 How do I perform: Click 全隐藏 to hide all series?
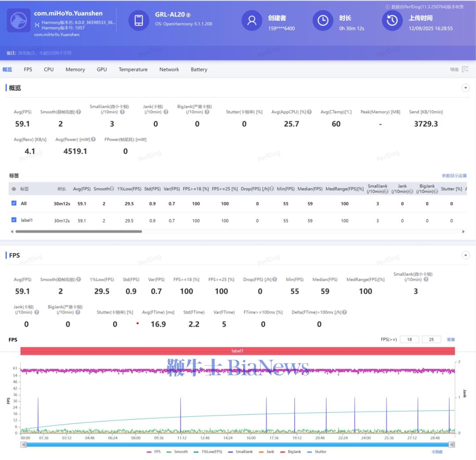click(x=437, y=452)
